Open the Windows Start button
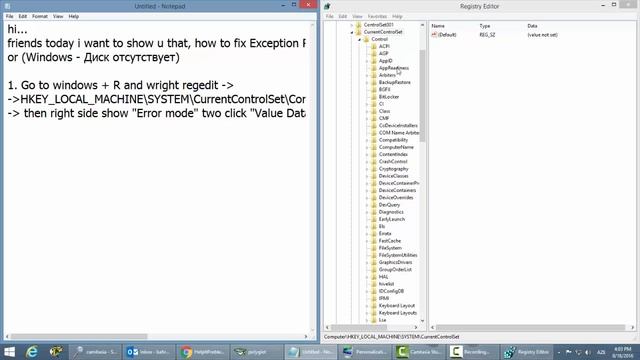This screenshot has width=640, height=360. (9, 352)
